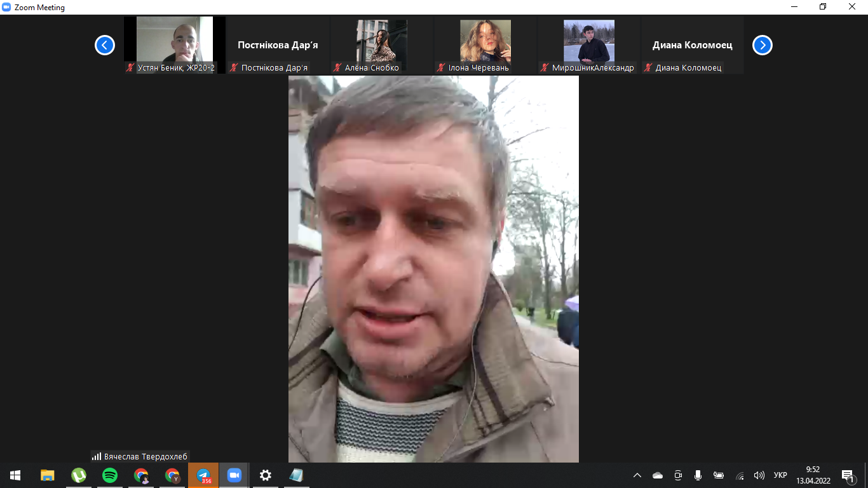Viewport: 868px width, 488px height.
Task: Select Постнікова Дар'я participant tile
Action: click(x=278, y=45)
